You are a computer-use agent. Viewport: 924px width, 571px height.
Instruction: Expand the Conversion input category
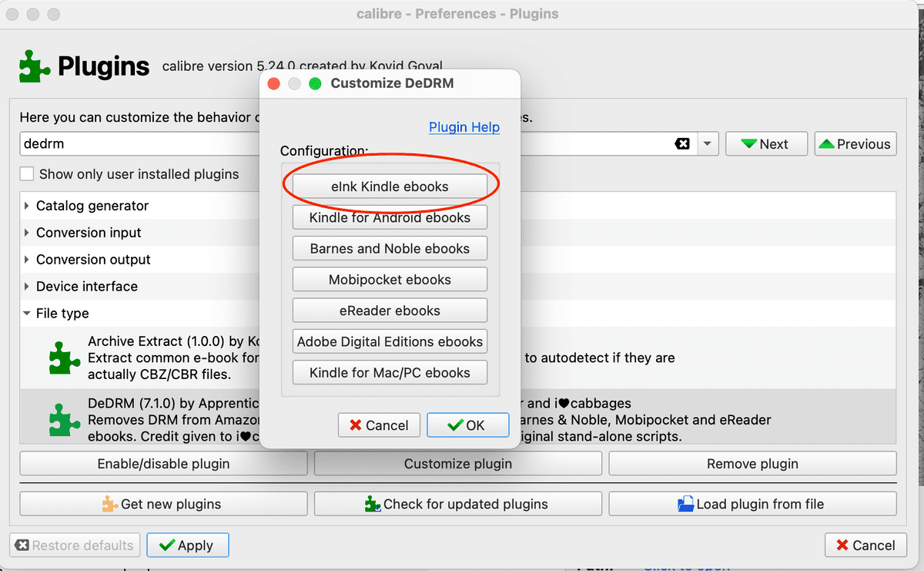(28, 233)
